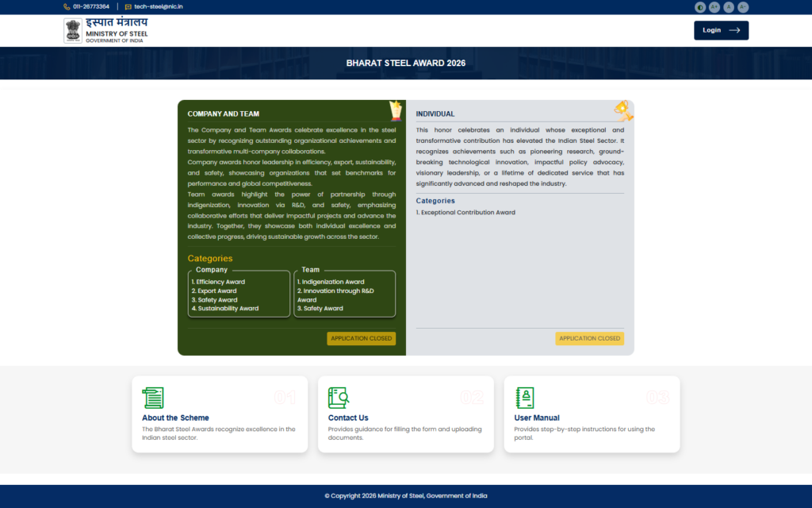Click the About the Scheme document icon
812x508 pixels.
(x=152, y=398)
